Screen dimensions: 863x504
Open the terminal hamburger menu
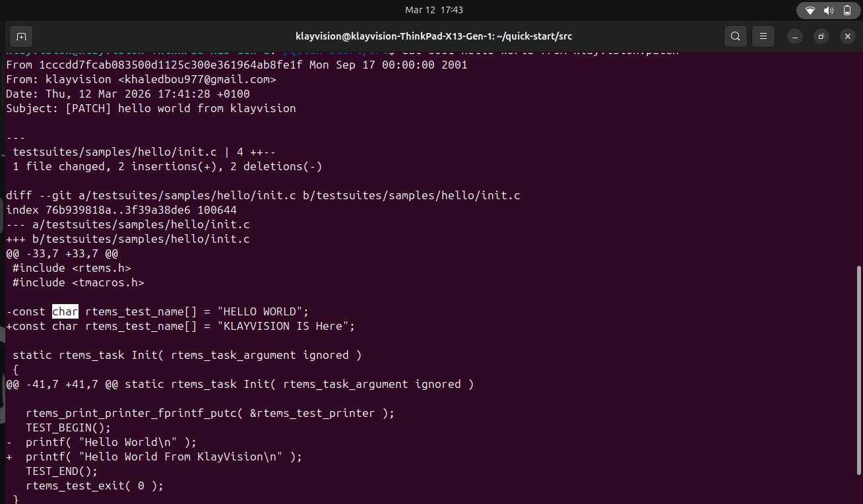(763, 36)
